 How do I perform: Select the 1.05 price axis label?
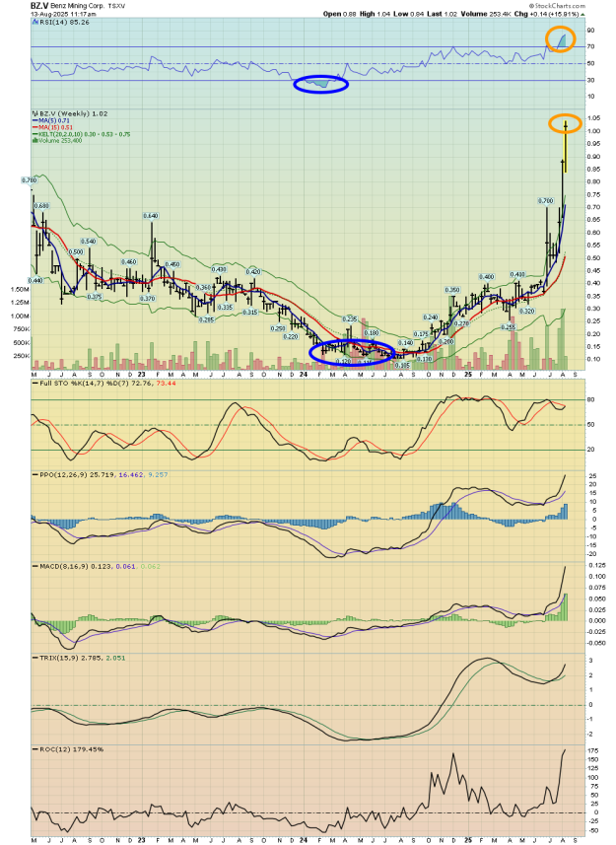click(594, 118)
